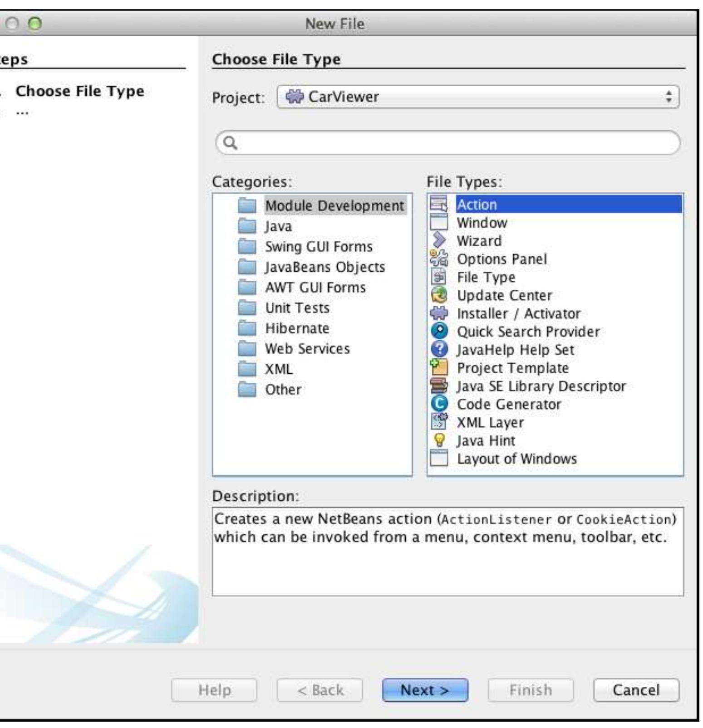Click inside the file type search field
703x728 pixels.
pos(448,143)
